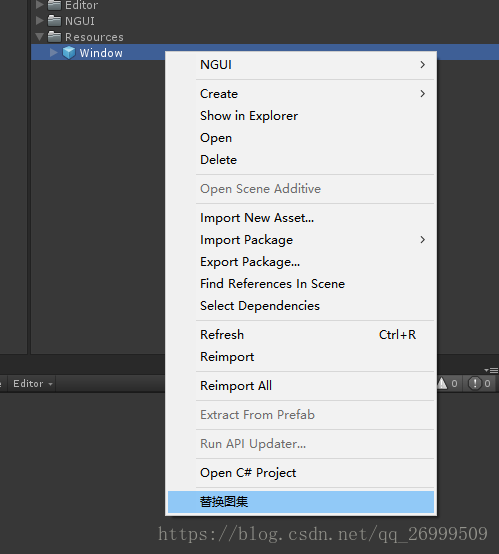499x554 pixels.
Task: Toggle the console warning count icon
Action: (448, 383)
